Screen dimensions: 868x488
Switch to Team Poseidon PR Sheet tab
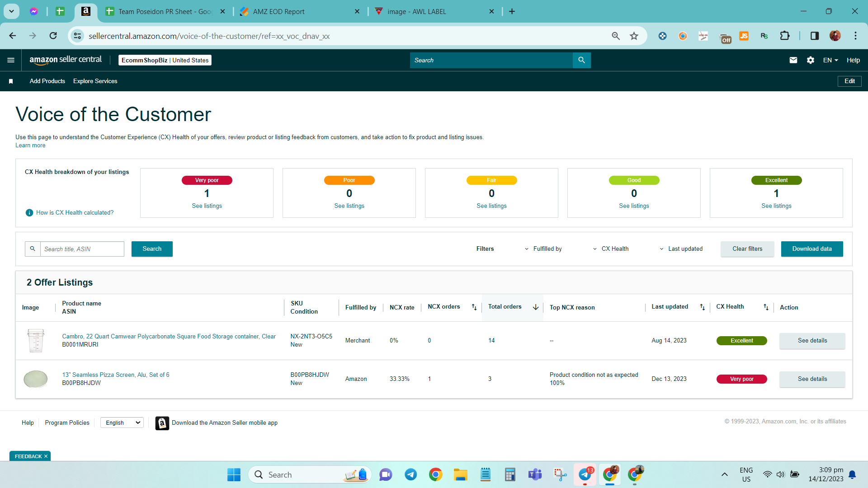point(165,11)
